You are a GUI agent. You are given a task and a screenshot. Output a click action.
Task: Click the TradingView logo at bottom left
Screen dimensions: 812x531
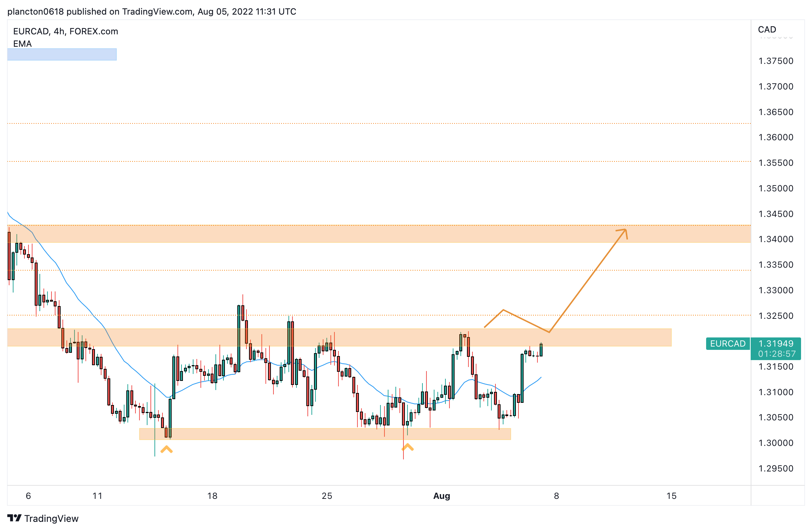click(x=43, y=519)
